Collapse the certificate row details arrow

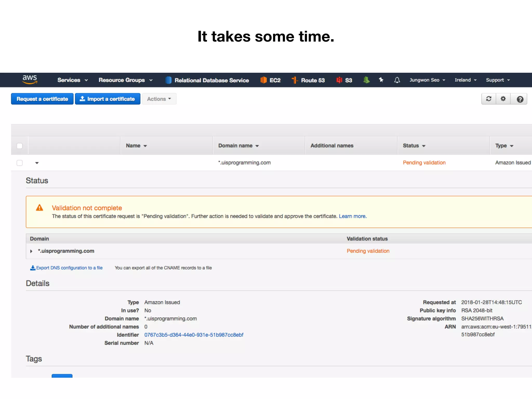(37, 163)
